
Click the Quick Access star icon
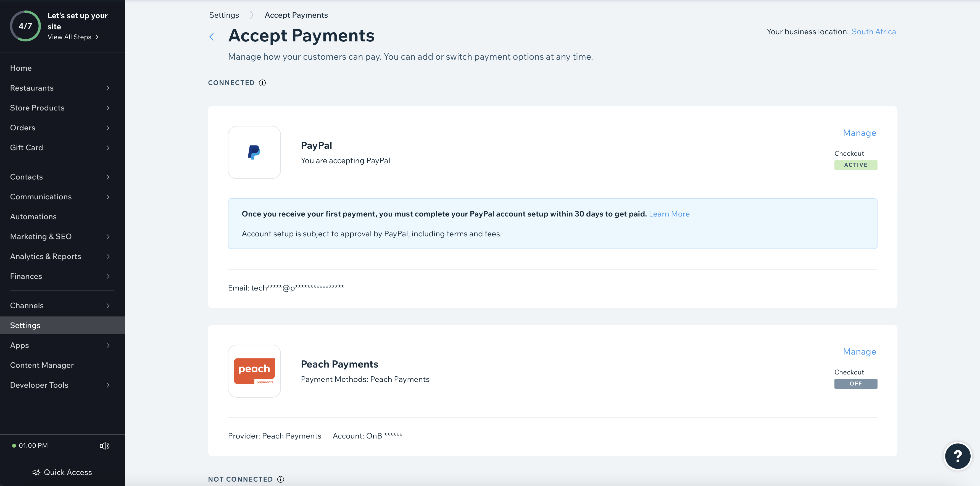[36, 472]
